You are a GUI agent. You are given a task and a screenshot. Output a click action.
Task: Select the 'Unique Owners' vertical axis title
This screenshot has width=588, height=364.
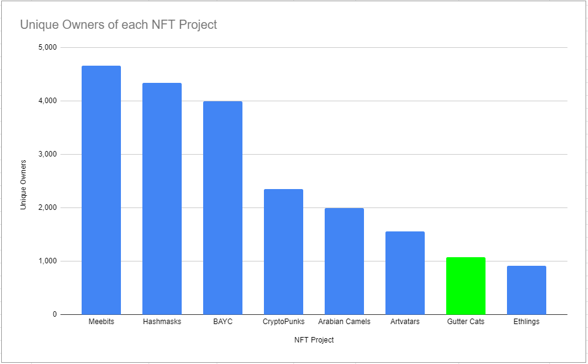pos(23,185)
